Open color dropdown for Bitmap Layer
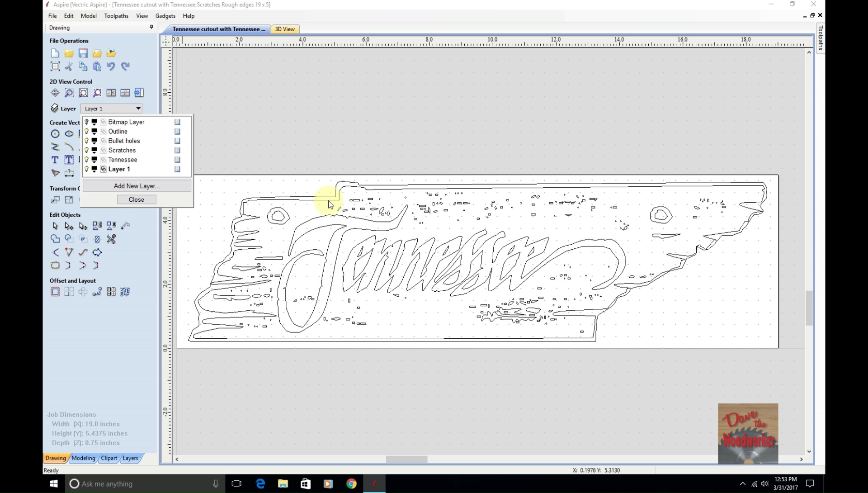 click(94, 122)
